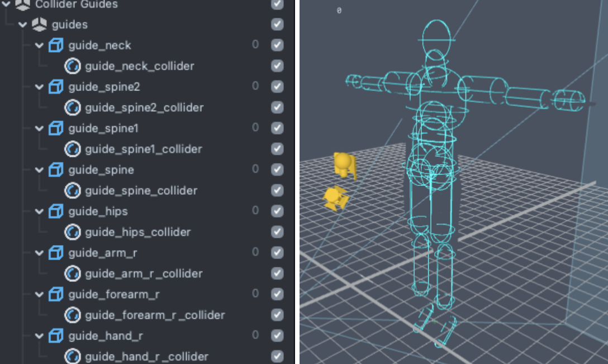Viewport: 608px width, 364px height.
Task: Toggle visibility checkbox for guide_neck
Action: tap(277, 45)
